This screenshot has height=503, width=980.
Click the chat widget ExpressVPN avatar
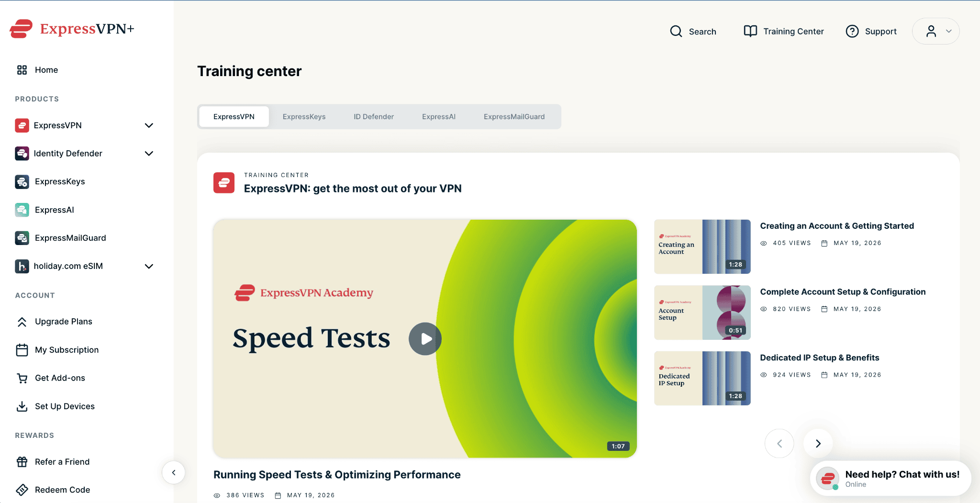pyautogui.click(x=828, y=478)
